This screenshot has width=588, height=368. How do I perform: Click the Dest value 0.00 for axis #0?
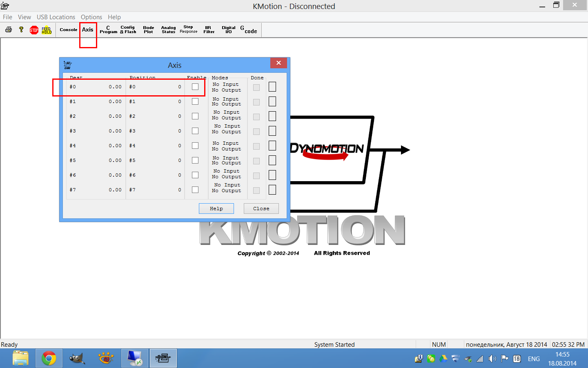tap(115, 87)
